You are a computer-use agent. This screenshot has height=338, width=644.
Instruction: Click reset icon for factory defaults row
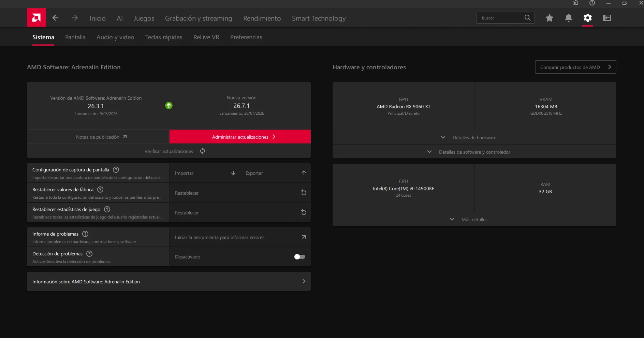(x=304, y=193)
